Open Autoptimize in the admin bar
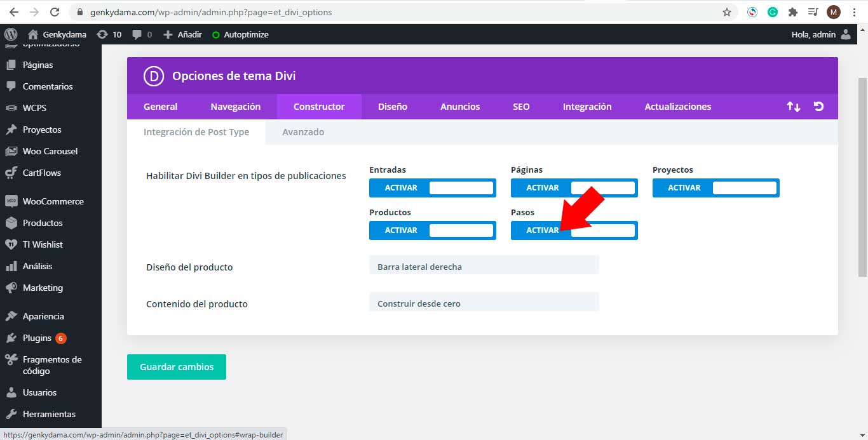 coord(240,34)
